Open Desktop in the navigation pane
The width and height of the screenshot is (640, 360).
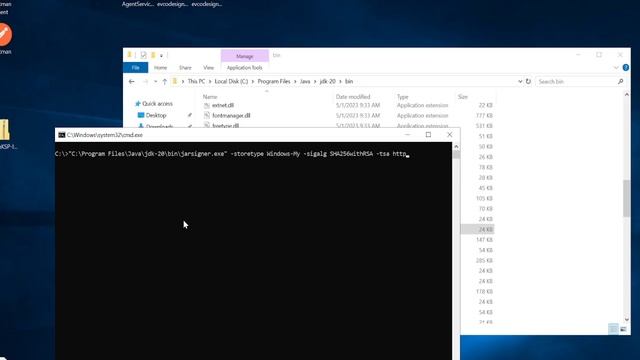tap(156, 116)
